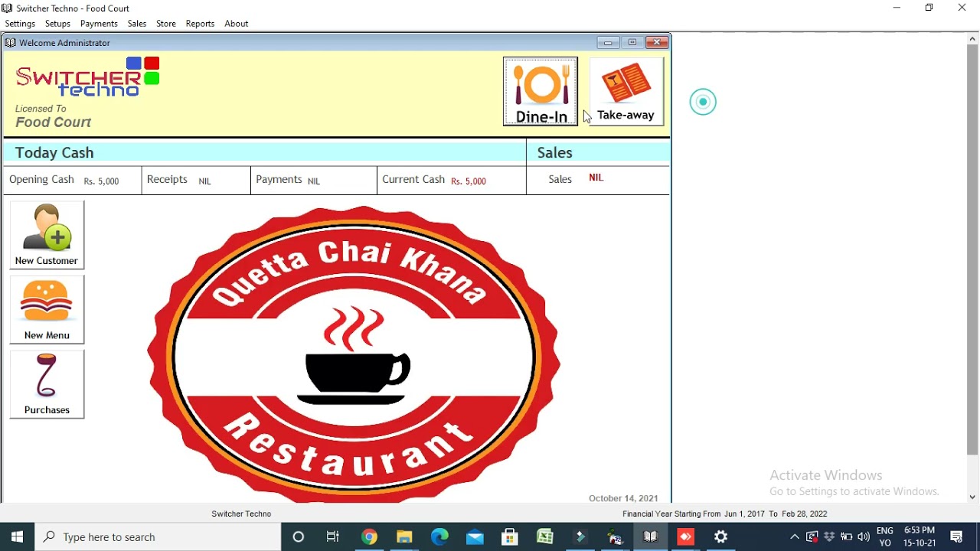Open the Mail app from the taskbar
Screen dimensions: 980x551
[x=475, y=537]
